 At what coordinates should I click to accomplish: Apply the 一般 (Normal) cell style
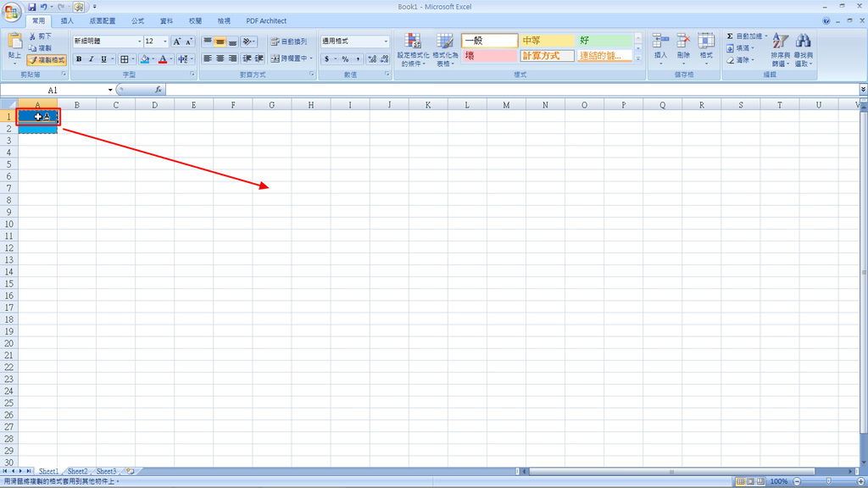[489, 41]
